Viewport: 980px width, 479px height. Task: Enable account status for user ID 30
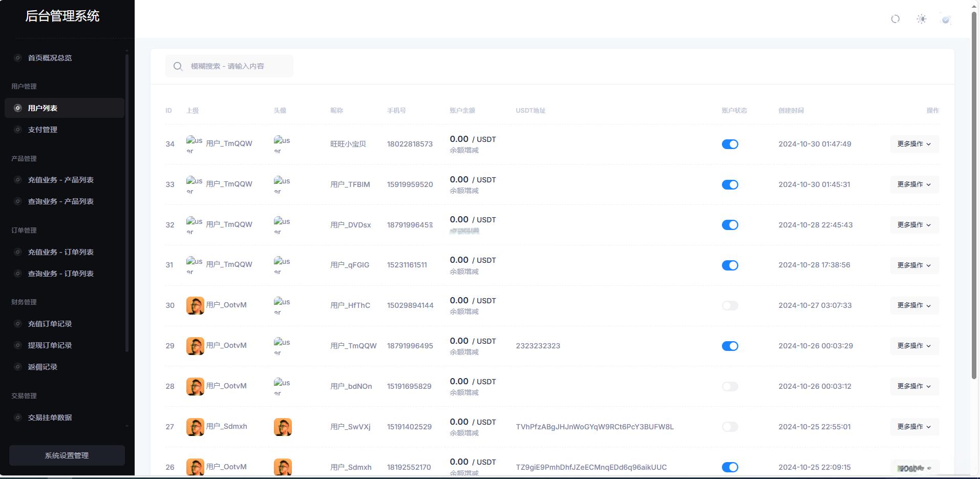[730, 305]
